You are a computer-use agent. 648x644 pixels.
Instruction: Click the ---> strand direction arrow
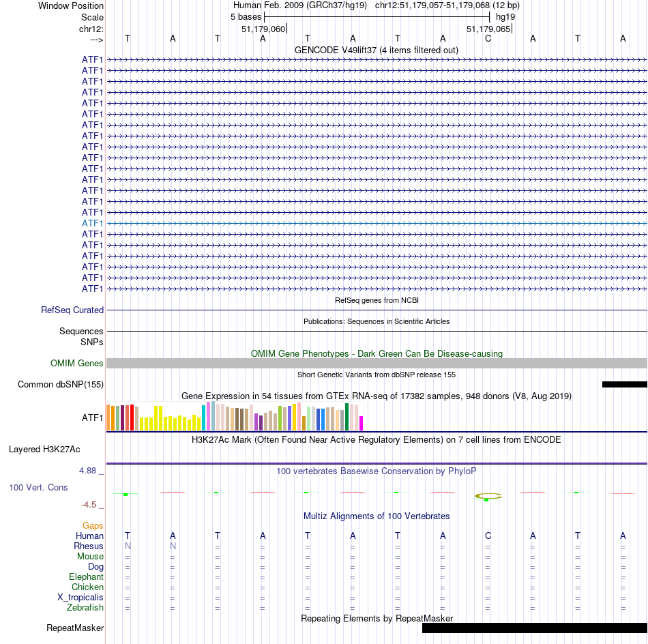[x=96, y=40]
